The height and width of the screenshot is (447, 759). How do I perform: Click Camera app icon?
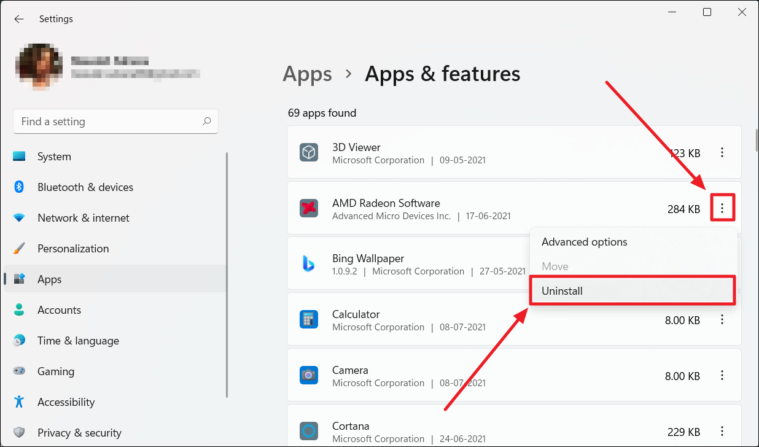[308, 375]
